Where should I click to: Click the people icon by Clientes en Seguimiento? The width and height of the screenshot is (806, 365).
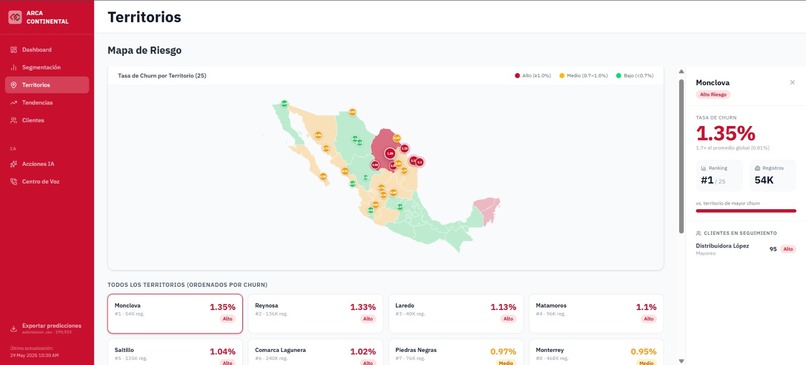[x=699, y=233]
